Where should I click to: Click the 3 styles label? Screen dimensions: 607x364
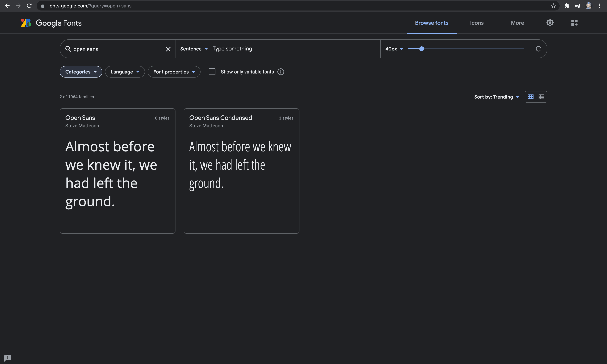pyautogui.click(x=286, y=118)
